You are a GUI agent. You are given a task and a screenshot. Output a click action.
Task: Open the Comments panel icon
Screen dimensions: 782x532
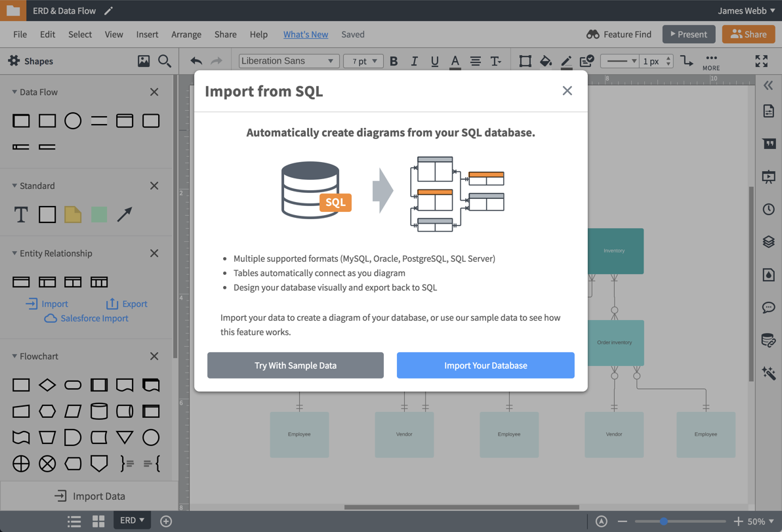coord(769,308)
